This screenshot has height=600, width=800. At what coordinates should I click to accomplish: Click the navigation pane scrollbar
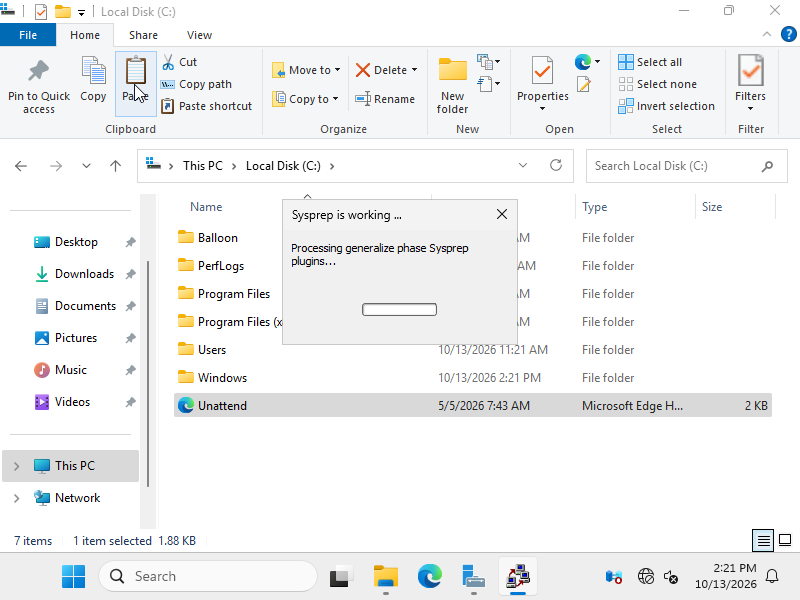[148, 373]
